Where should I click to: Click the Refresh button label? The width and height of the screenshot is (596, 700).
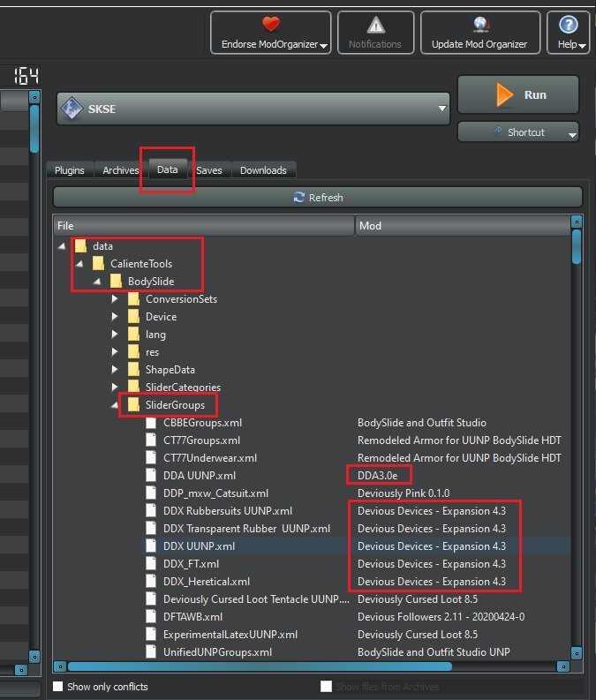click(326, 198)
